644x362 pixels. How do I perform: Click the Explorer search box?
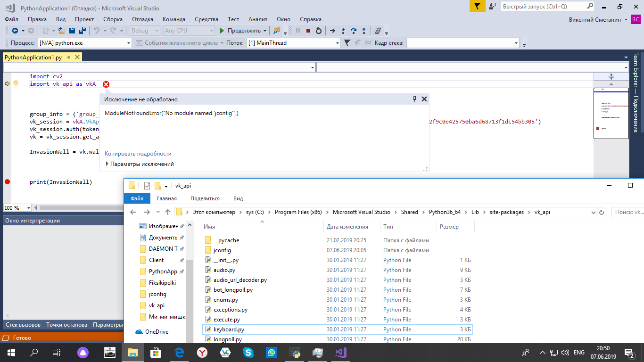tap(627, 212)
